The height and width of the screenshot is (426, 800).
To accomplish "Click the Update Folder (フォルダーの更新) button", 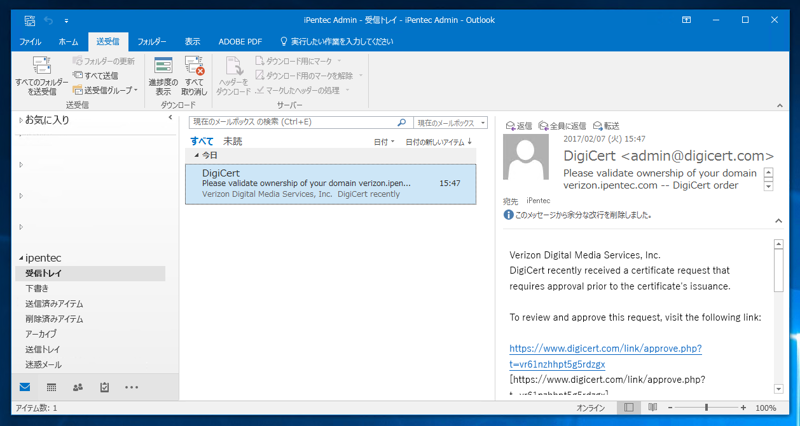I will pos(104,61).
